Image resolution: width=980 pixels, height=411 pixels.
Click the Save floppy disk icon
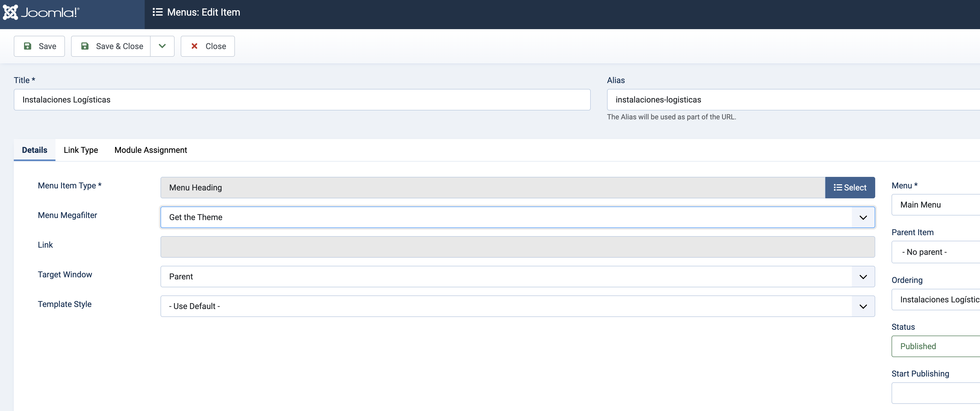pos(28,46)
